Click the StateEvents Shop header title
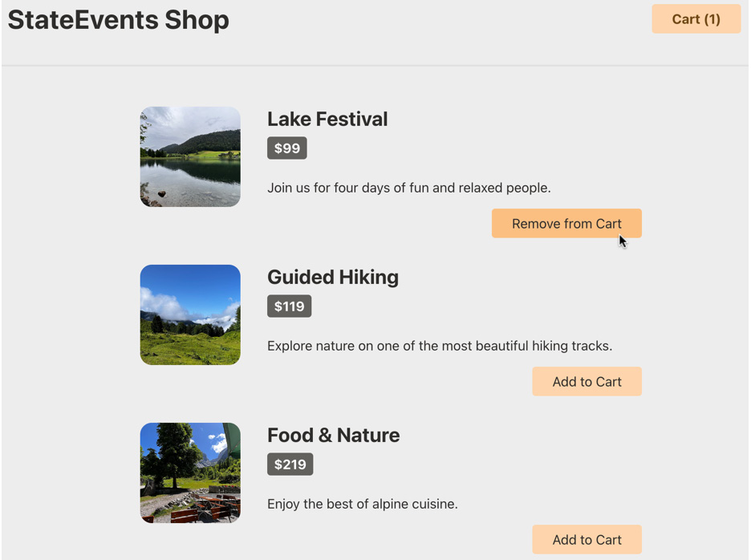 [x=118, y=20]
